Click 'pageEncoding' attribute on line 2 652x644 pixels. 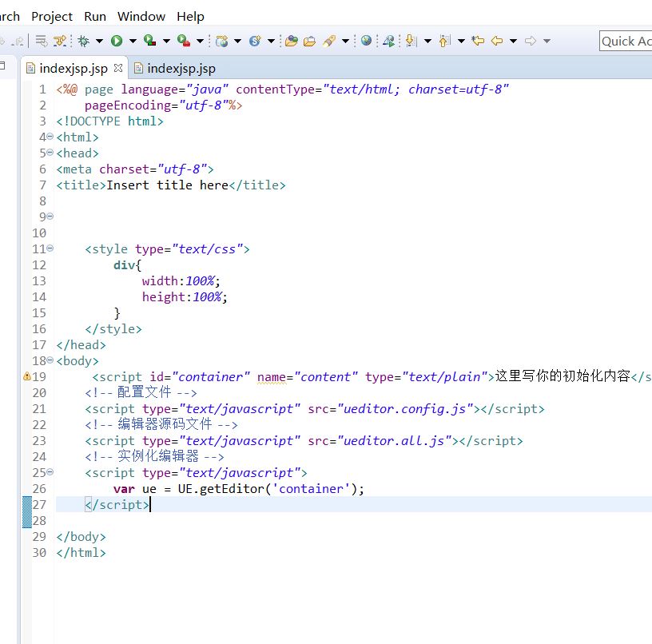[128, 105]
